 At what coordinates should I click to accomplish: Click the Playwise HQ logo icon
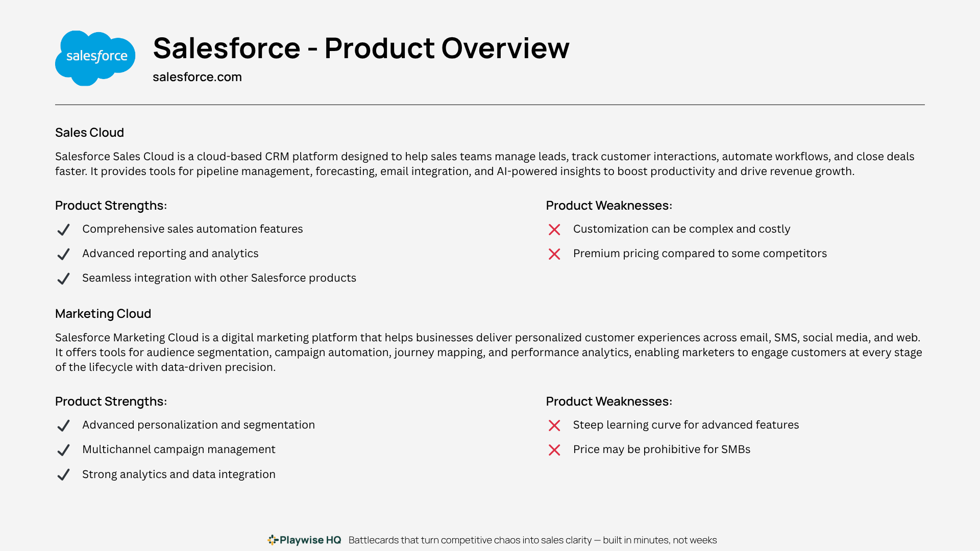point(273,540)
